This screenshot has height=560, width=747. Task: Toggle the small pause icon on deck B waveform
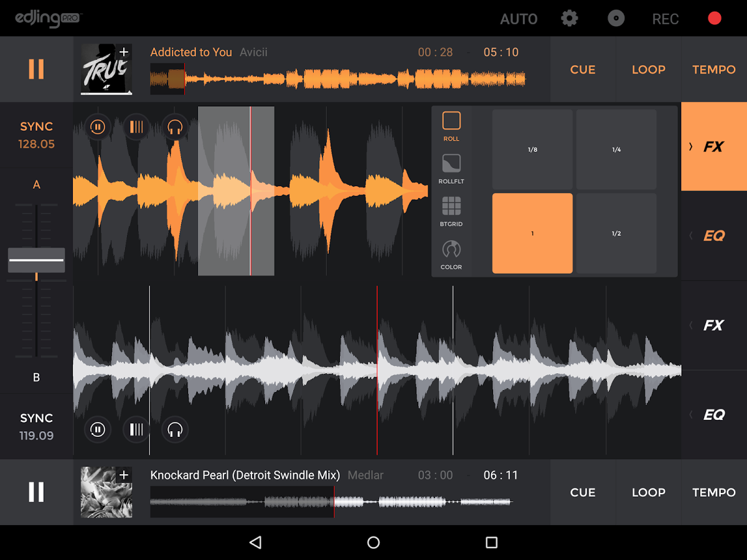click(x=98, y=429)
